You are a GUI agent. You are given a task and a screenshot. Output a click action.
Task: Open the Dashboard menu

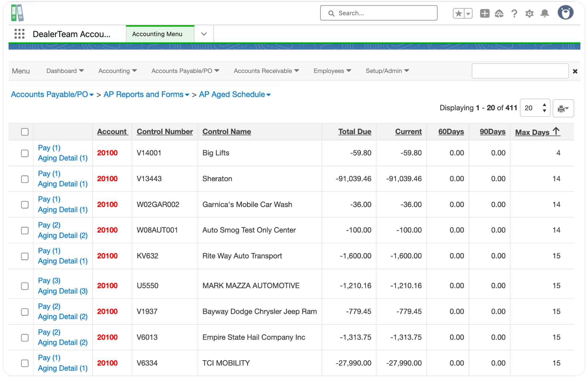65,71
